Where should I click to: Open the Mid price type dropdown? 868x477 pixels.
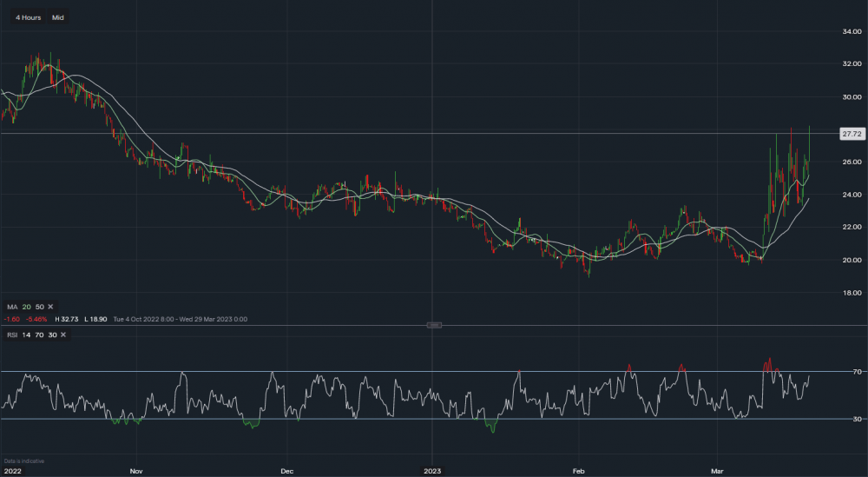(57, 17)
